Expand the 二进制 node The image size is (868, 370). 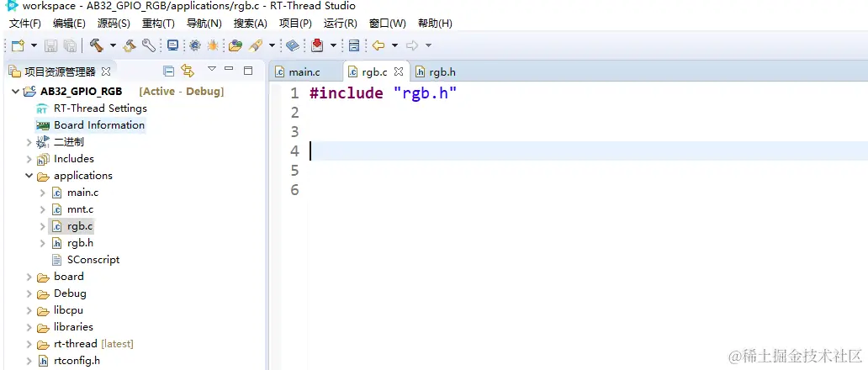(29, 142)
